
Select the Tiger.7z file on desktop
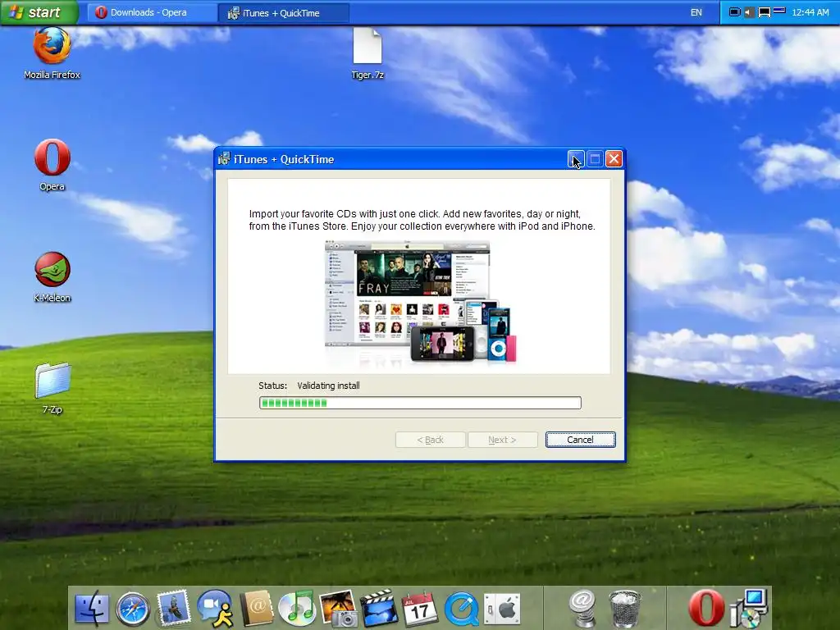(x=367, y=53)
